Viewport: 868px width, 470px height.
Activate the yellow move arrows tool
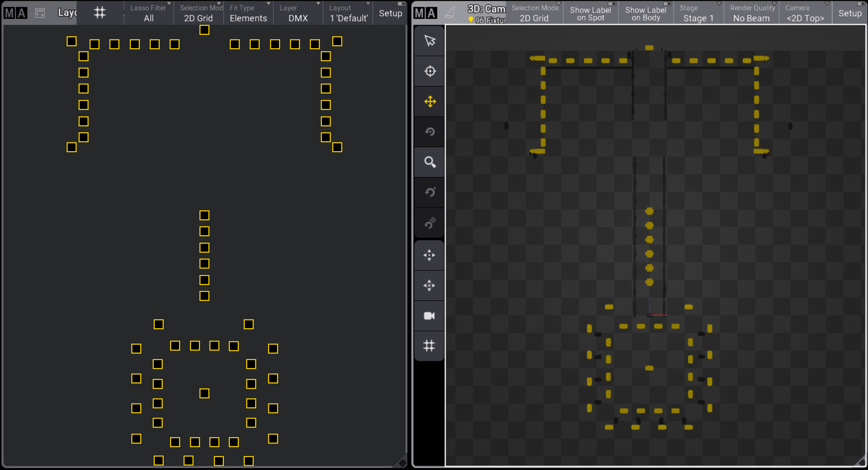430,101
